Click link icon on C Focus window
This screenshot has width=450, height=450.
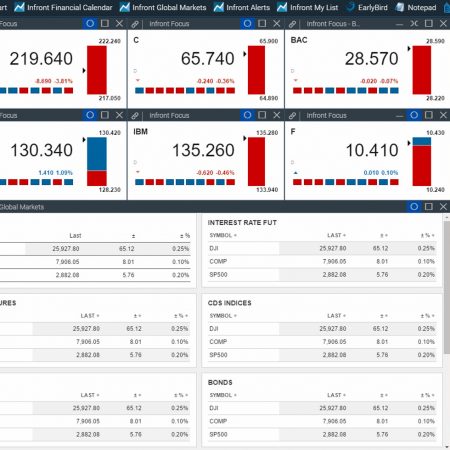click(x=135, y=24)
